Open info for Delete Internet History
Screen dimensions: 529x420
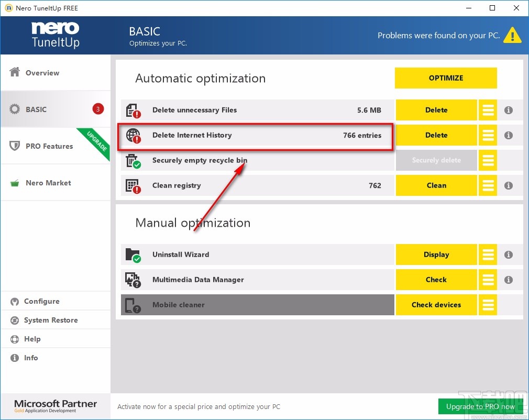(x=509, y=135)
